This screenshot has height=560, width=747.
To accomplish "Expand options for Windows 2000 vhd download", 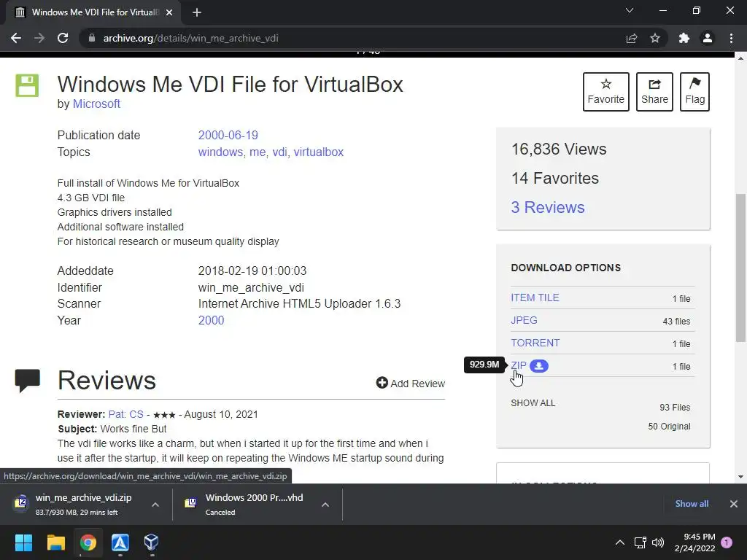I will tap(325, 505).
